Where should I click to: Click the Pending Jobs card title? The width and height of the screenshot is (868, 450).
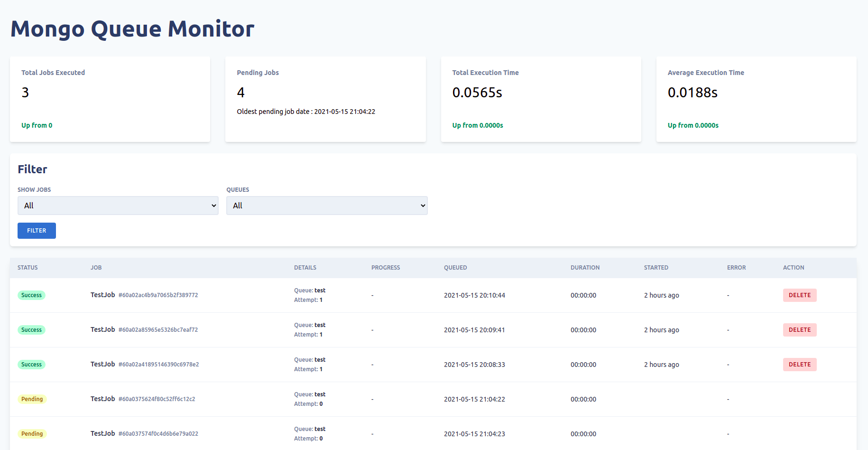point(258,73)
